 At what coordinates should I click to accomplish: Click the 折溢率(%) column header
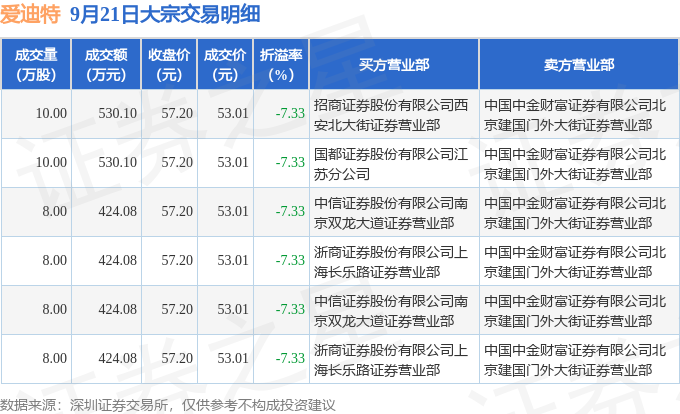click(281, 64)
